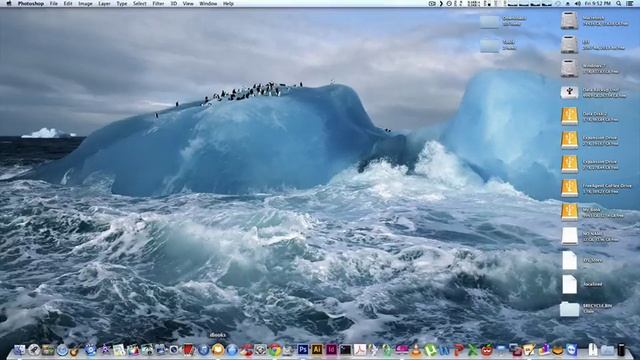Open the folder stack beside Trash

(607, 350)
